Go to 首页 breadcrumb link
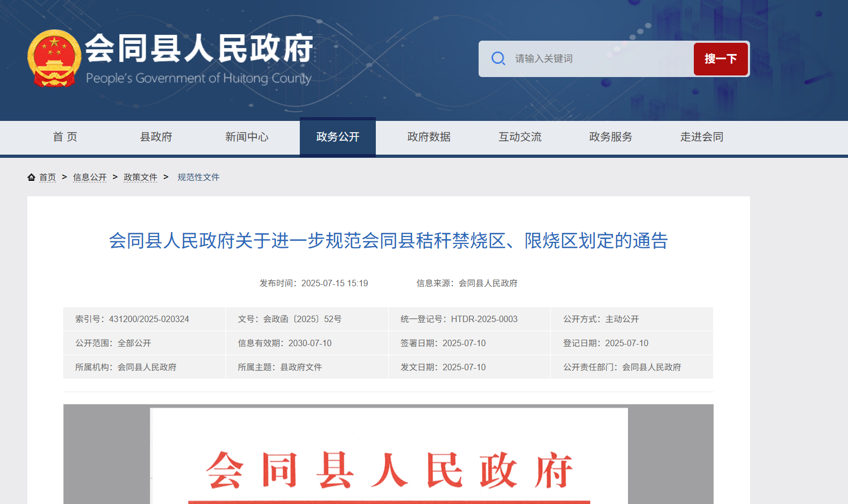The width and height of the screenshot is (848, 504). pos(48,177)
